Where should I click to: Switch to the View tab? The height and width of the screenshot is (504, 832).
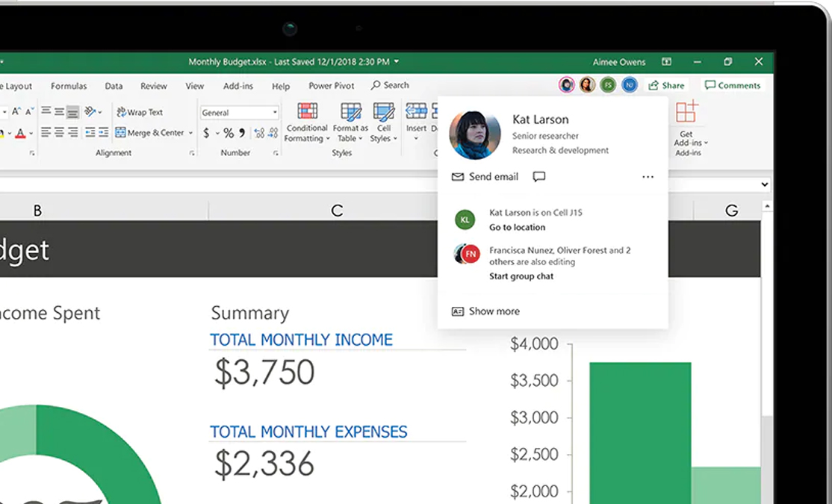click(194, 86)
